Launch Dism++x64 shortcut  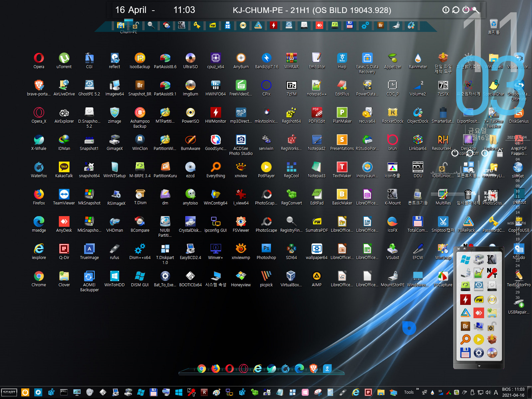(140, 251)
